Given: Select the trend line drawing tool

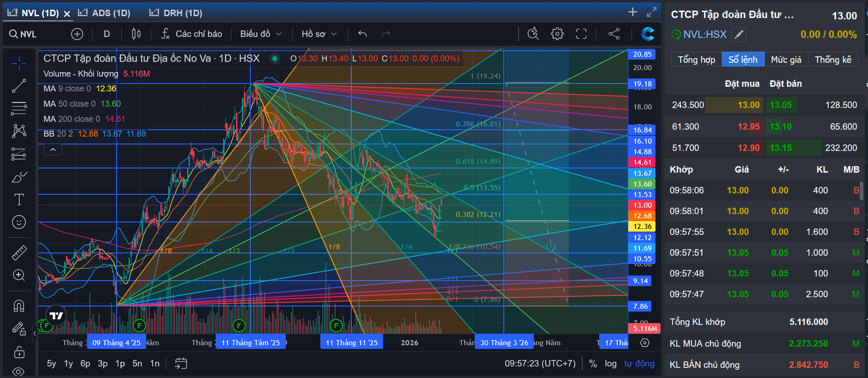Looking at the screenshot, I should (19, 86).
